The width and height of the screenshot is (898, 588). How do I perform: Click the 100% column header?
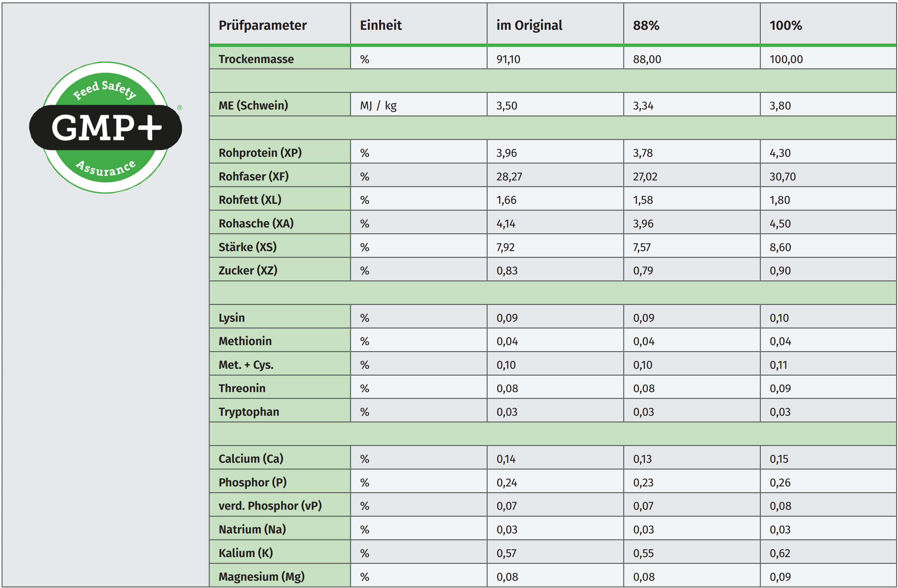click(786, 25)
